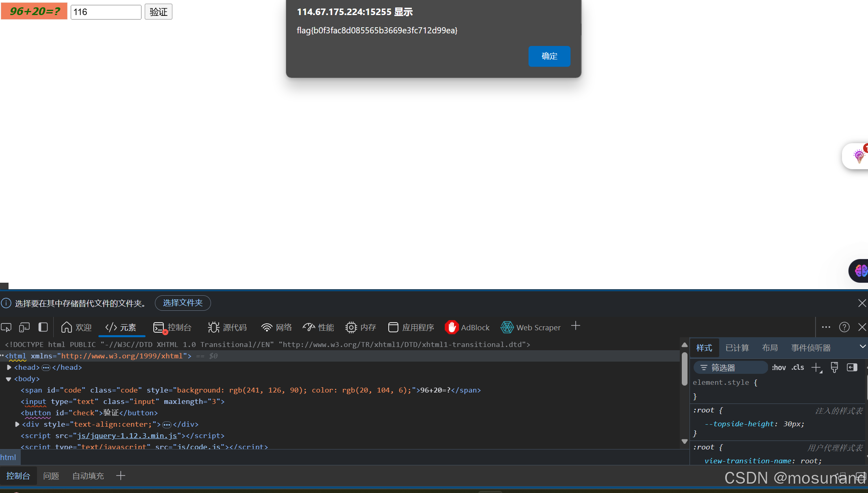Click the answer input field showing 116
Screen dimensions: 868x493
click(106, 12)
